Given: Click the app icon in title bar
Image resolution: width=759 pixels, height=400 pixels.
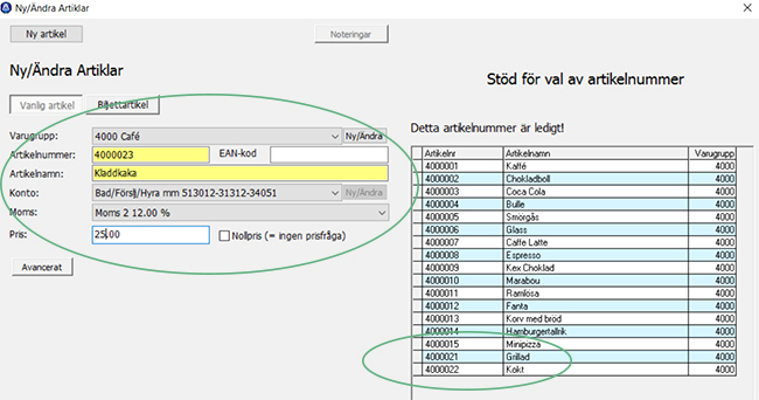Looking at the screenshot, I should pyautogui.click(x=6, y=8).
